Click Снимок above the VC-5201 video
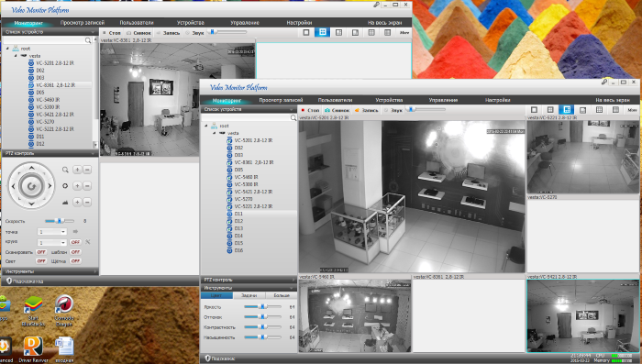Screen dimensions: 642x364 point(337,110)
